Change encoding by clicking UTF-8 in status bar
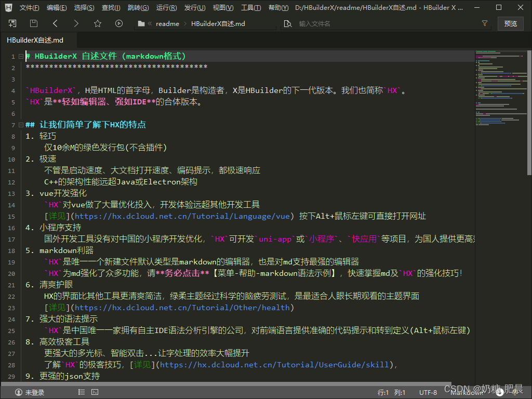This screenshot has height=399, width=532. click(x=428, y=392)
